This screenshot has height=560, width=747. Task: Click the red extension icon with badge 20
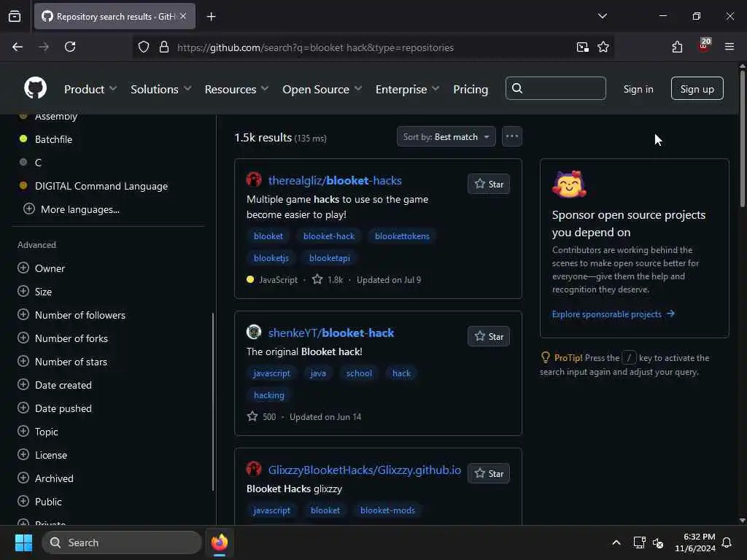pyautogui.click(x=704, y=46)
